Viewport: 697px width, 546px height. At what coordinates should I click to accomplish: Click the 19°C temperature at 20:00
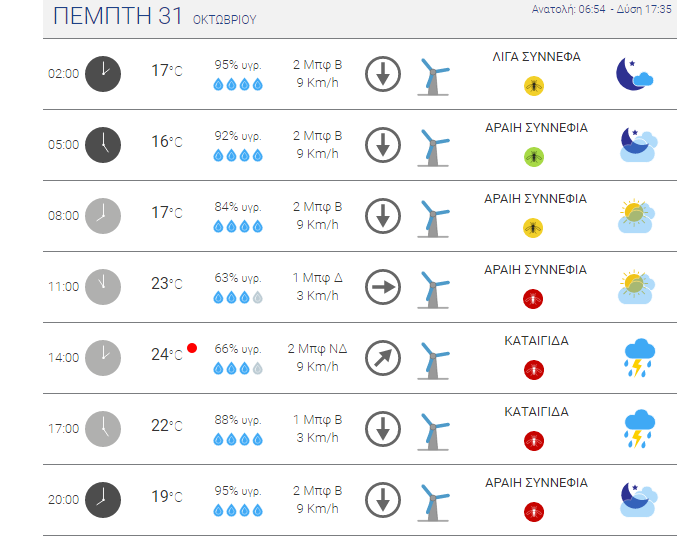pyautogui.click(x=167, y=497)
